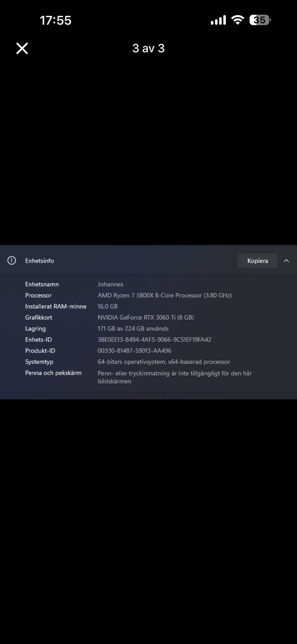Click the 'Penna och pekskärm' label
297x644 pixels.
point(53,373)
